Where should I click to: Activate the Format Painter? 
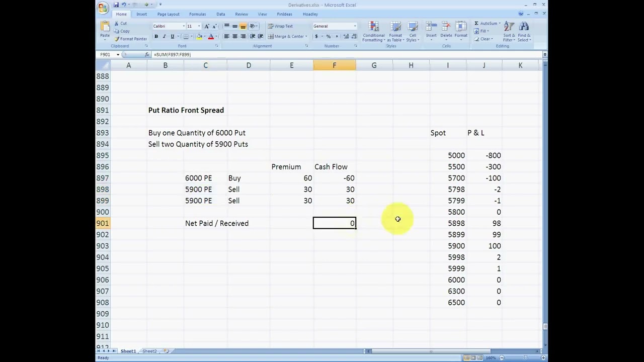coord(130,39)
